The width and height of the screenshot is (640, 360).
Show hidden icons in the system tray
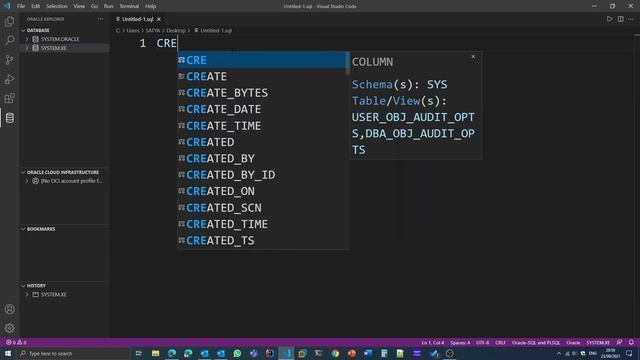559,353
